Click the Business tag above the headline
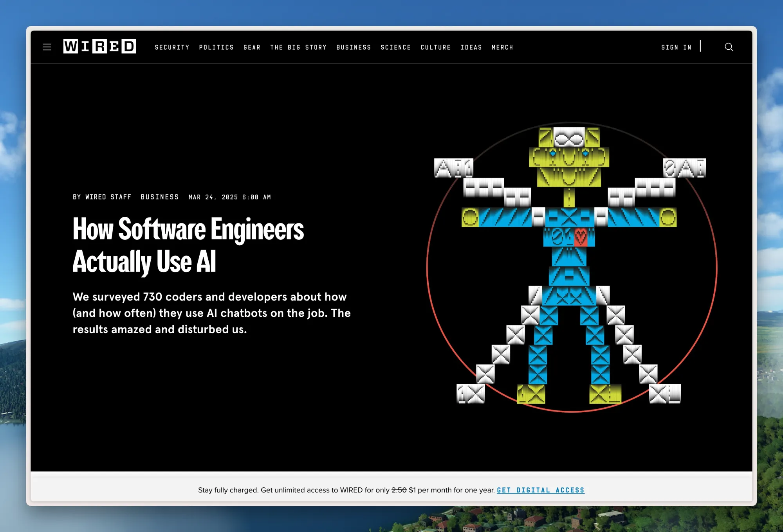The height and width of the screenshot is (532, 783). (x=160, y=197)
